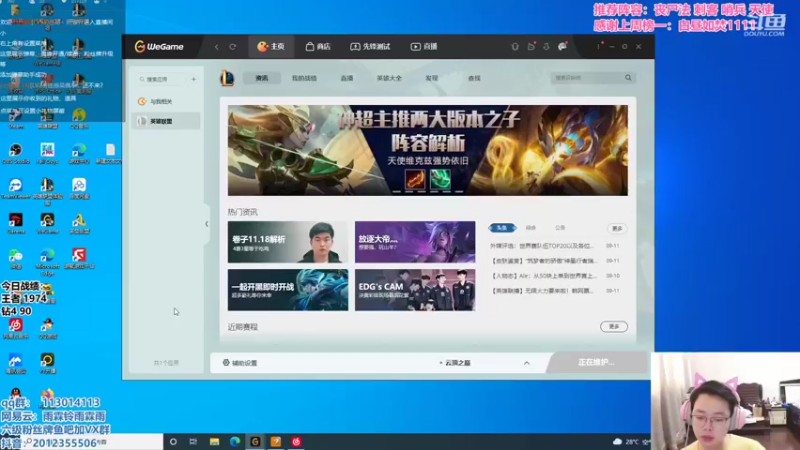Image resolution: width=800 pixels, height=450 pixels.
Task: Open Microsoft Edge desktop shortcut
Action: tap(47, 262)
